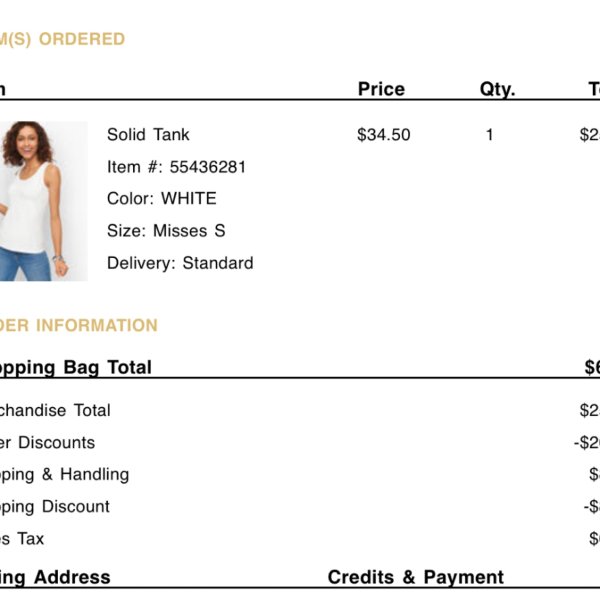Image resolution: width=600 pixels, height=600 pixels.
Task: Click the Delivery: Standard text
Action: [x=180, y=263]
